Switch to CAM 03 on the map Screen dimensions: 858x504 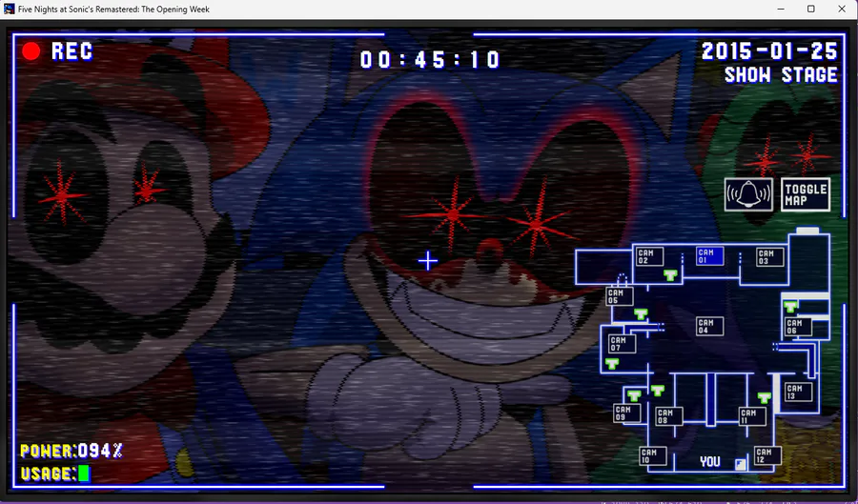770,257
